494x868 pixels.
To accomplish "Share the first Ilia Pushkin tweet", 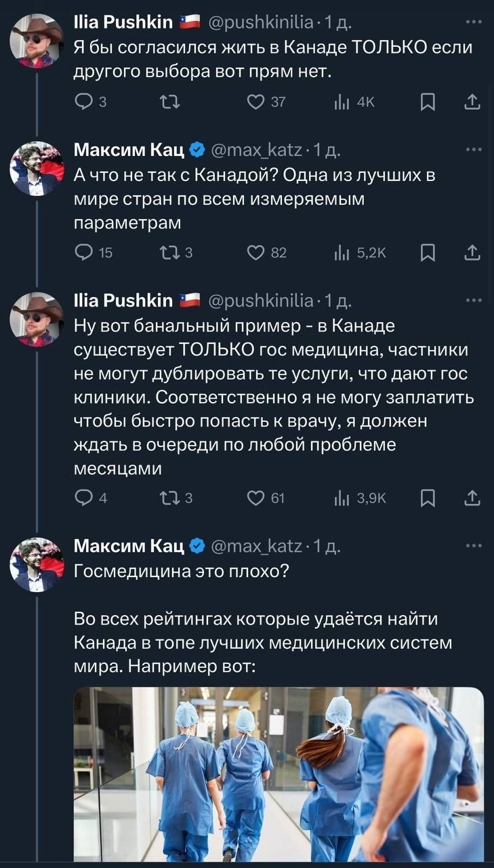I will click(472, 102).
